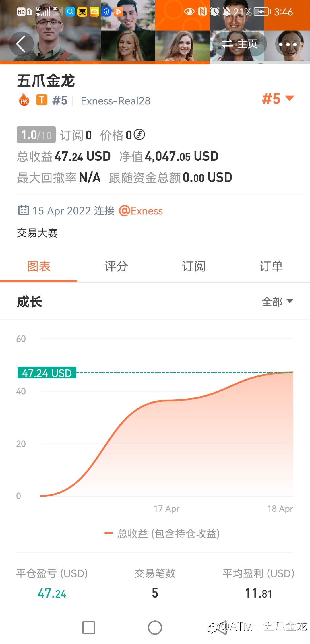310x644 pixels.
Task: Switch to 主页 homepage toggle button
Action: coord(239,44)
